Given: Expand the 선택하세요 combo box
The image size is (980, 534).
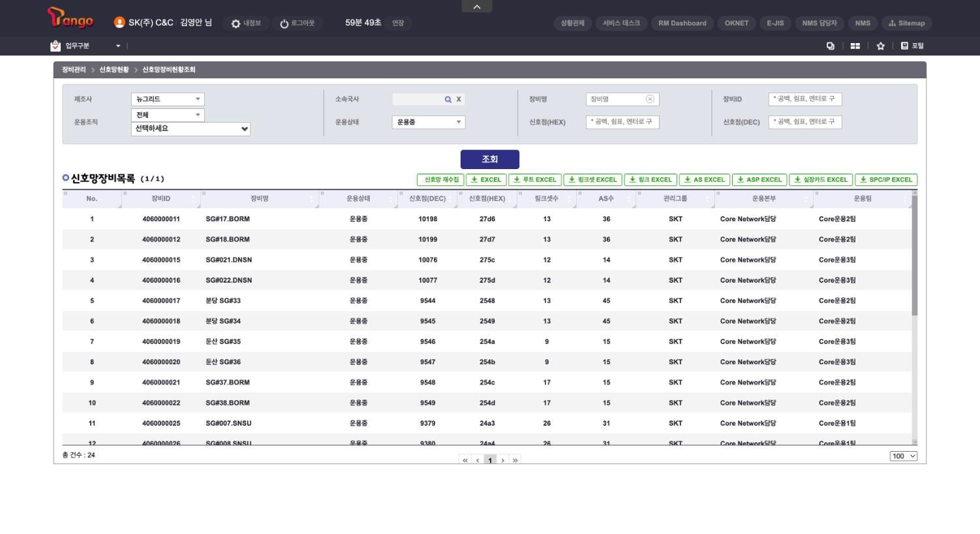Looking at the screenshot, I should [191, 129].
